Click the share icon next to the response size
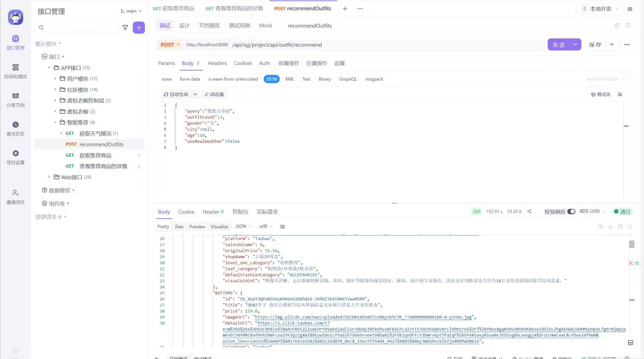644x359 pixels. [x=529, y=211]
